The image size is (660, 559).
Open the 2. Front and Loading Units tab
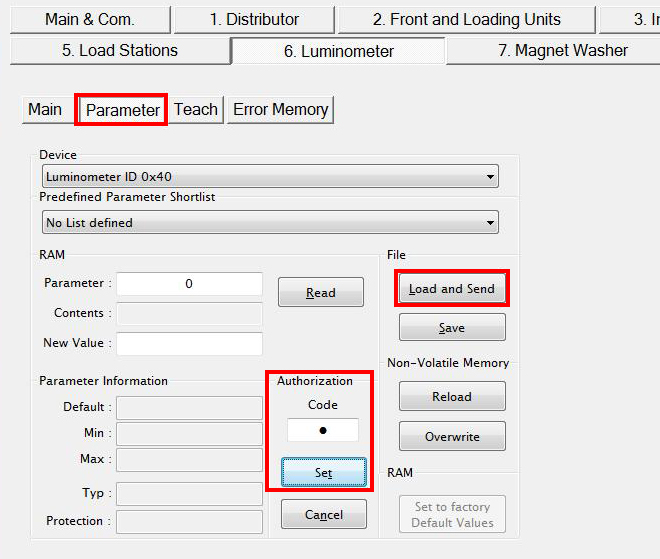pos(466,19)
